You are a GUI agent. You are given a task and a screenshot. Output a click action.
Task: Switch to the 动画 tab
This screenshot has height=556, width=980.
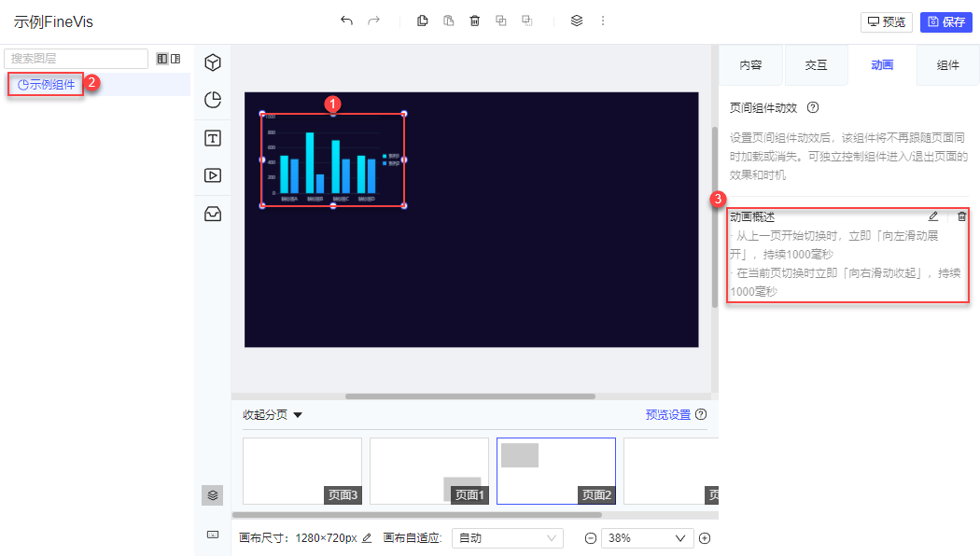click(x=882, y=65)
